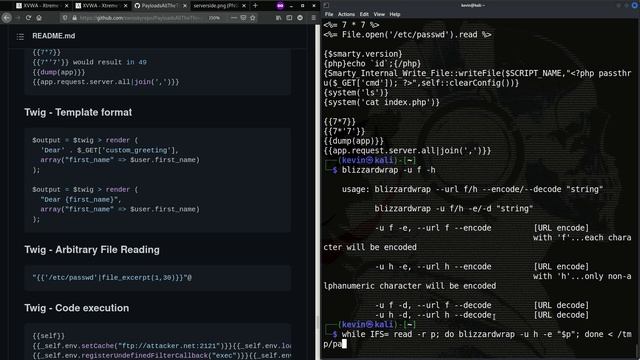The image size is (640, 360).
Task: Open Firefox hamburger menu
Action: [x=313, y=18]
